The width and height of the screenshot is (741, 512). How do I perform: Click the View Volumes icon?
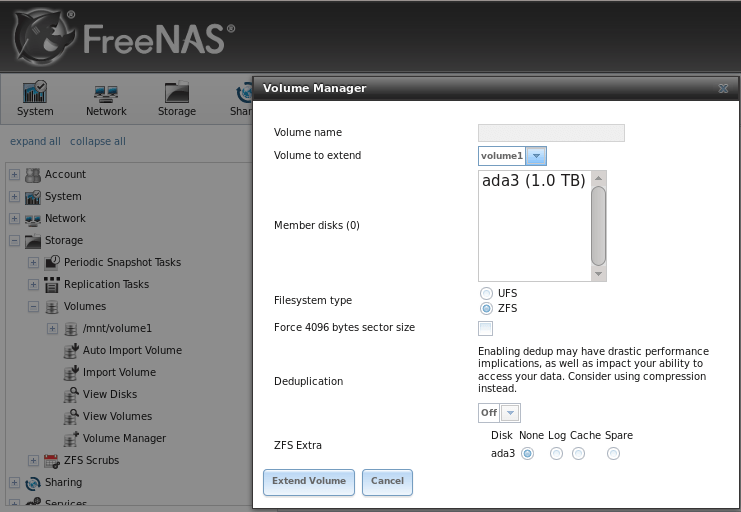(71, 417)
